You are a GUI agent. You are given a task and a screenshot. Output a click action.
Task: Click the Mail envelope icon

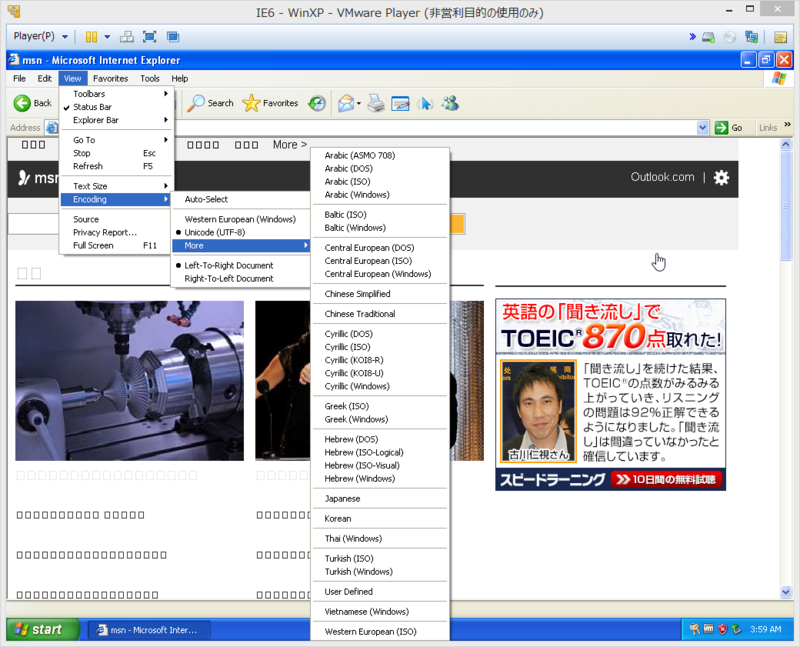coord(345,104)
